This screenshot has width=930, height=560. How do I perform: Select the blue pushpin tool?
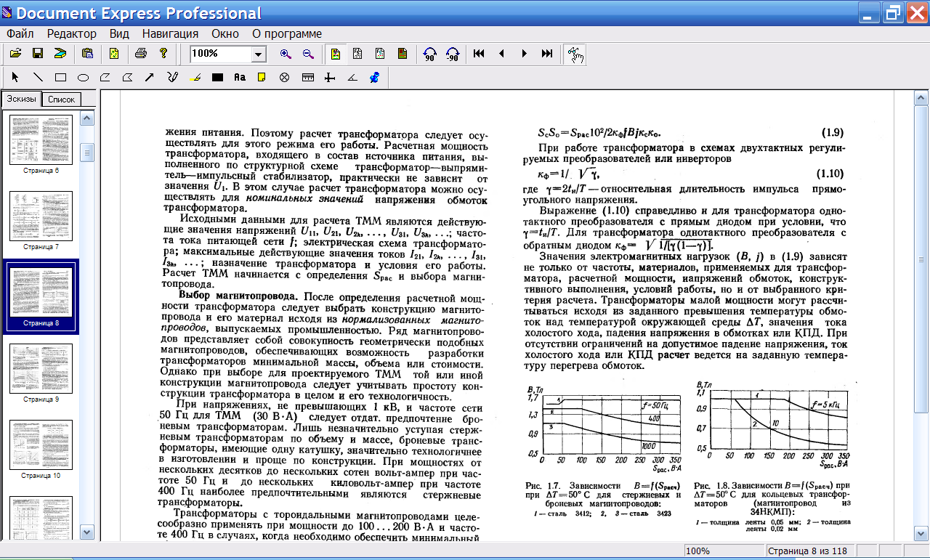point(374,77)
